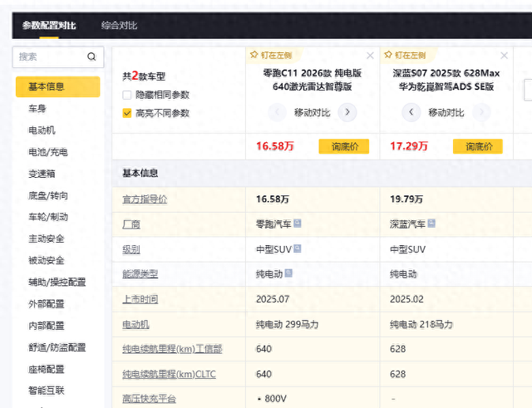Click 钉在左侧 label above 零跑C11

tap(277, 56)
